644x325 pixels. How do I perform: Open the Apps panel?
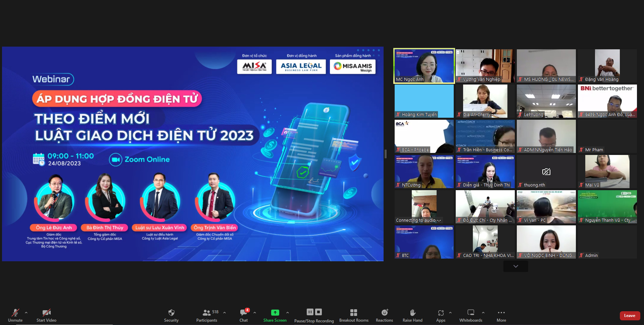(x=441, y=315)
